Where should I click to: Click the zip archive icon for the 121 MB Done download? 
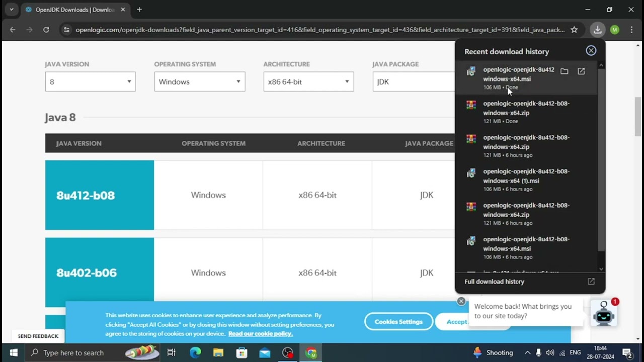(x=471, y=105)
